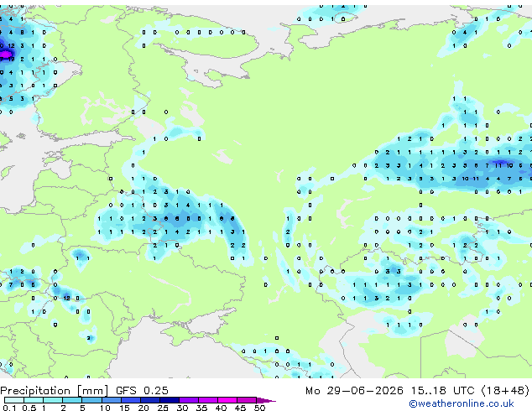Click the '15..18 UTC' time range
The height and width of the screenshot is (411, 532).
443,391
